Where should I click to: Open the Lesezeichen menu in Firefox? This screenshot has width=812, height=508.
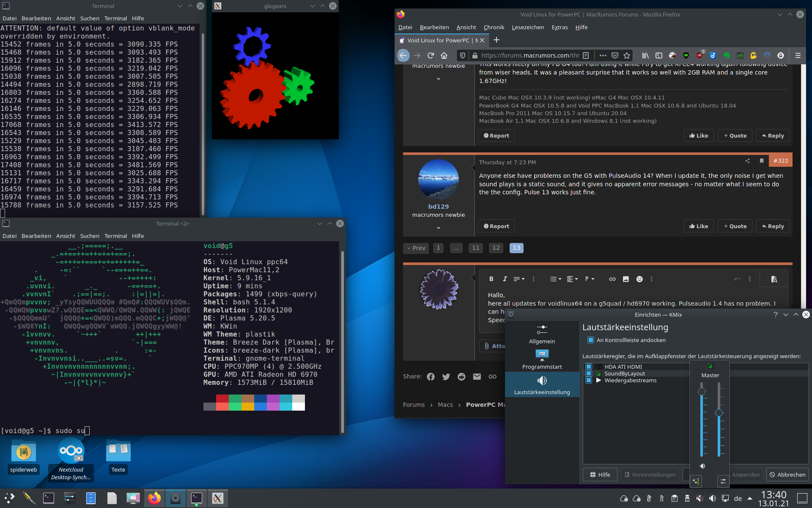point(527,28)
